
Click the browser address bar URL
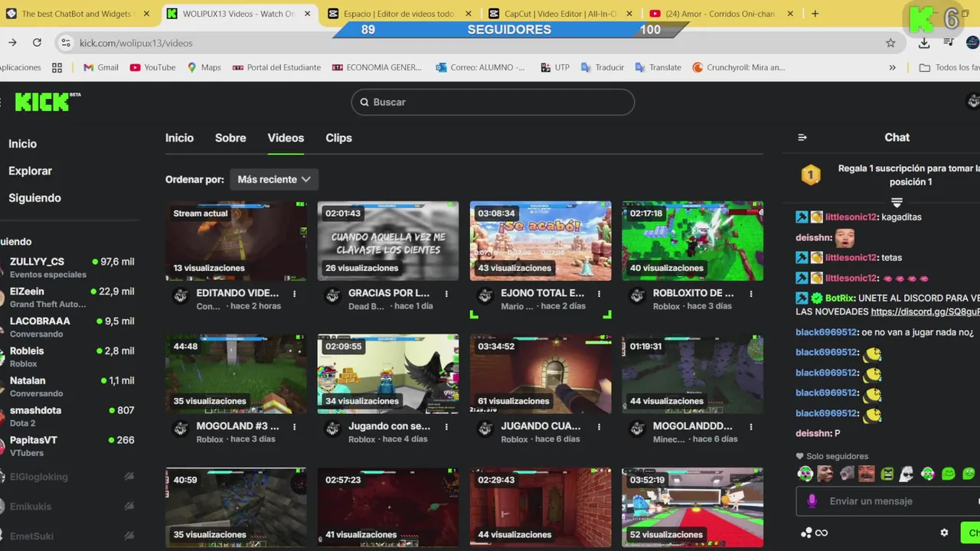pyautogui.click(x=136, y=43)
